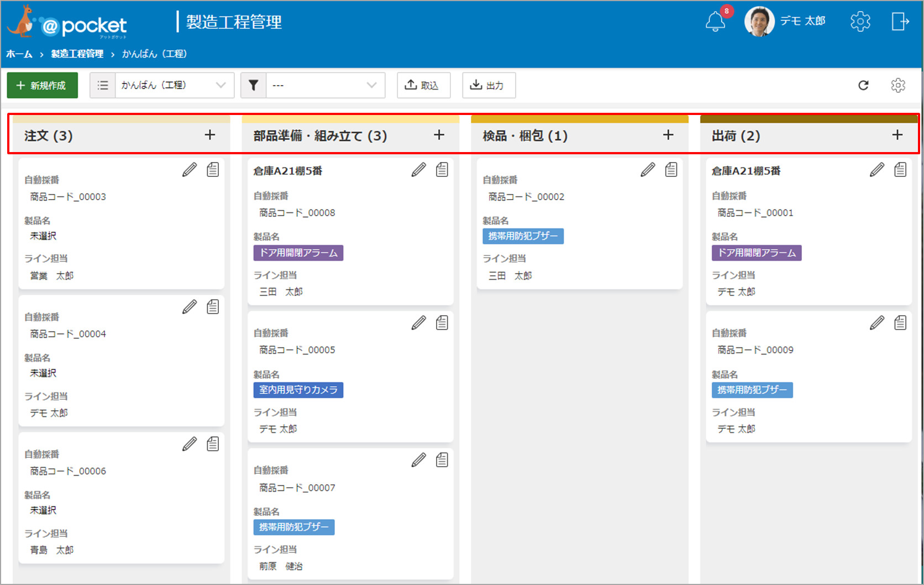Click the filter funnel icon
This screenshot has width=924, height=585.
coord(253,85)
